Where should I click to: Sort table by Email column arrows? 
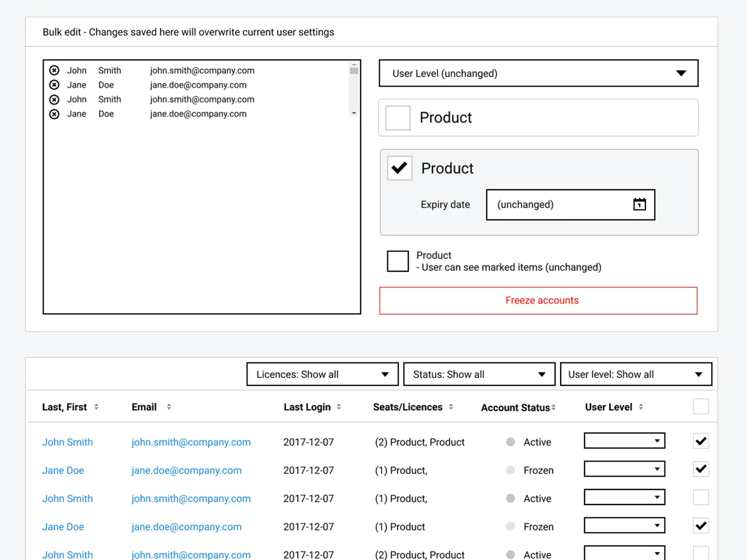pos(169,407)
